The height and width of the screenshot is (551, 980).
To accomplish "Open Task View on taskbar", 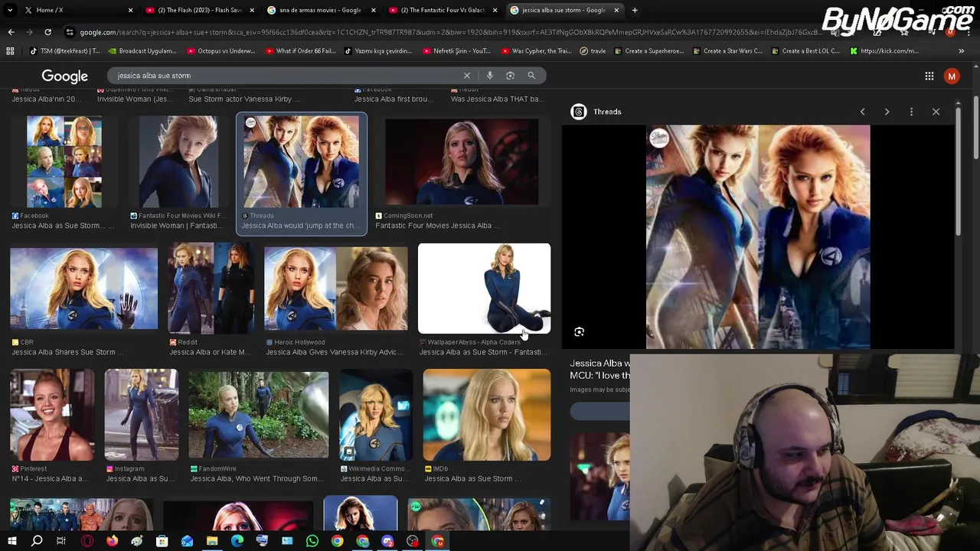I will (61, 542).
